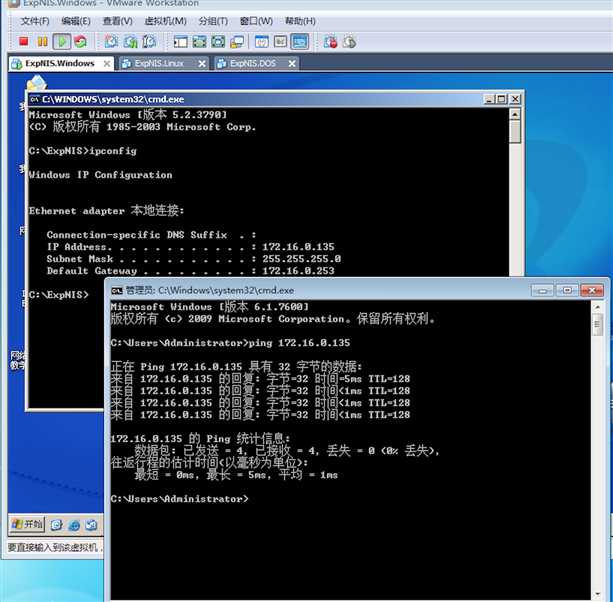This screenshot has width=613, height=602.
Task: Click the folder icon on guest desktop
Action: pos(37,83)
